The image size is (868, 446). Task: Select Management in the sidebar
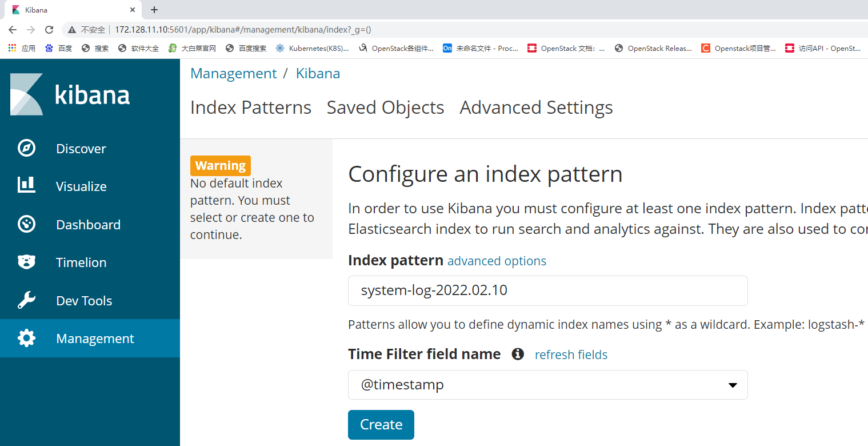point(90,338)
